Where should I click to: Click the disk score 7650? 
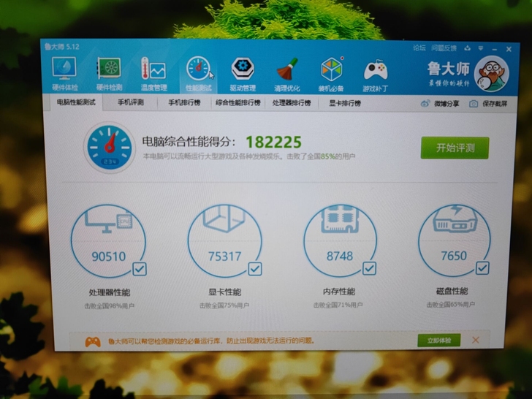click(454, 256)
